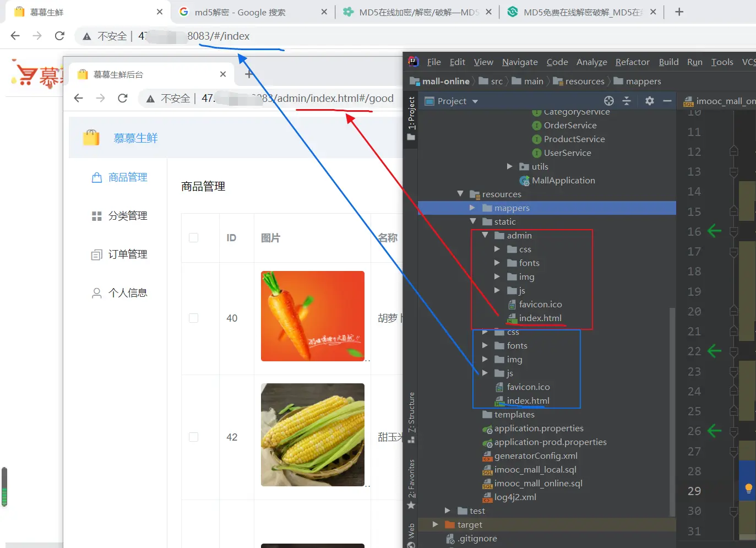Toggle the Z: Structure tool window tab
The width and height of the screenshot is (756, 548).
tap(411, 417)
